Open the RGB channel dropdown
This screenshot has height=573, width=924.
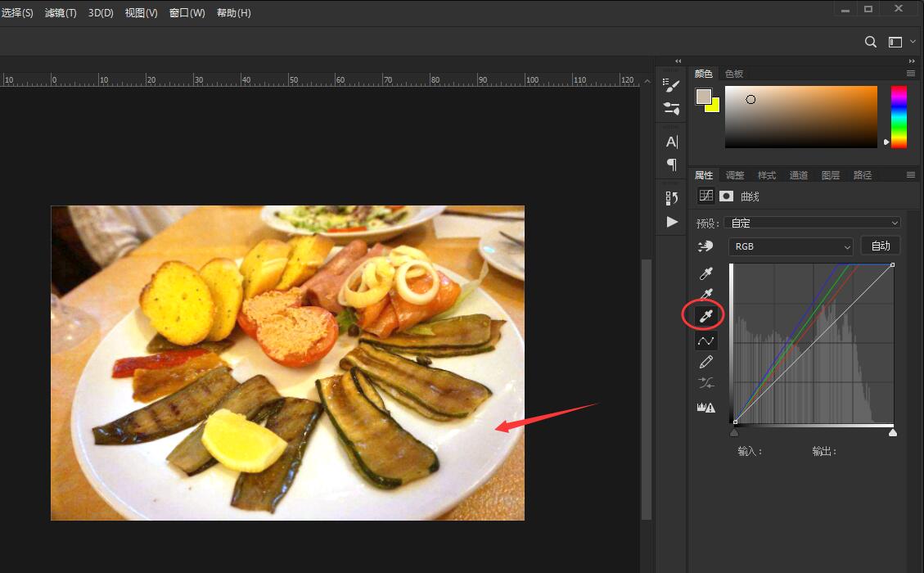(x=791, y=246)
